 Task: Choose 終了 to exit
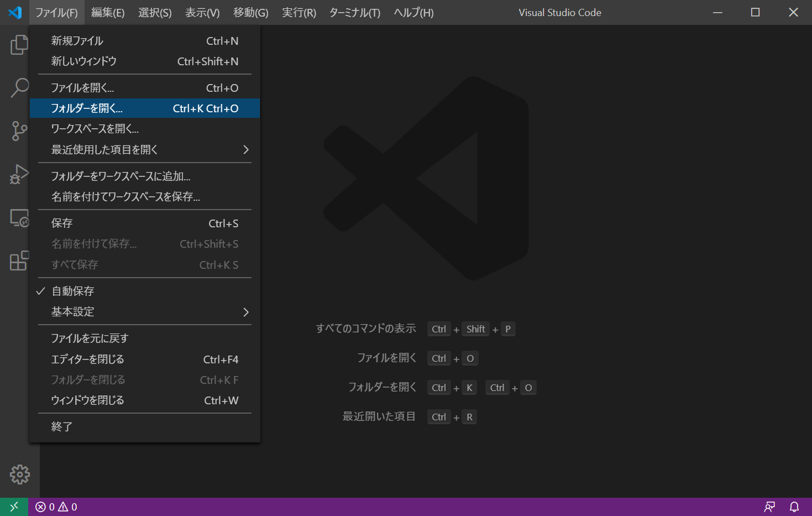click(x=144, y=427)
